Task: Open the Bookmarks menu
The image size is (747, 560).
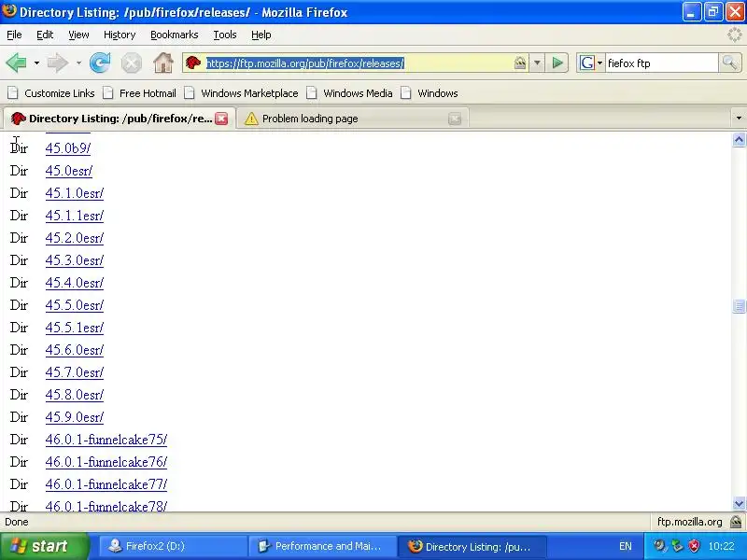Action: (x=175, y=35)
